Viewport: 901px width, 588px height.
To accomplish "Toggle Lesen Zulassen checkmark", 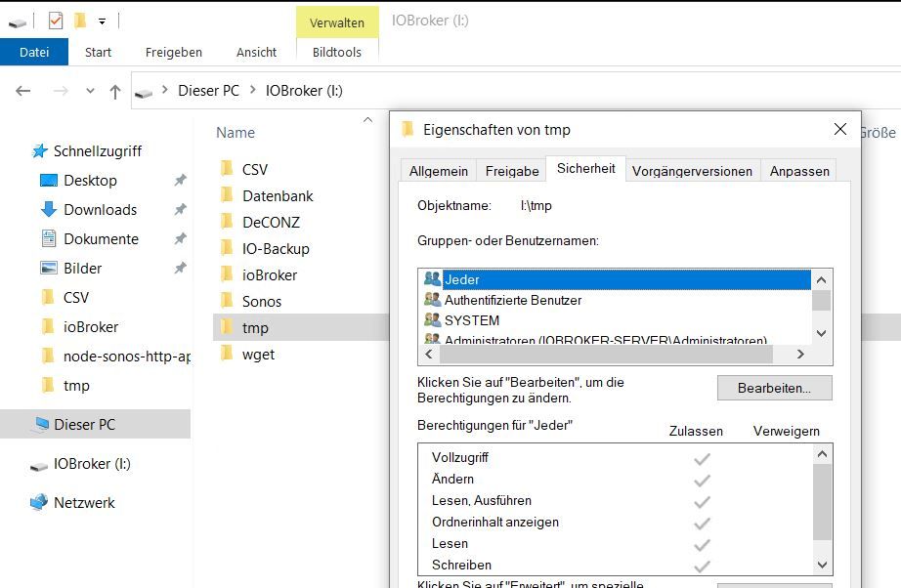I will click(702, 544).
